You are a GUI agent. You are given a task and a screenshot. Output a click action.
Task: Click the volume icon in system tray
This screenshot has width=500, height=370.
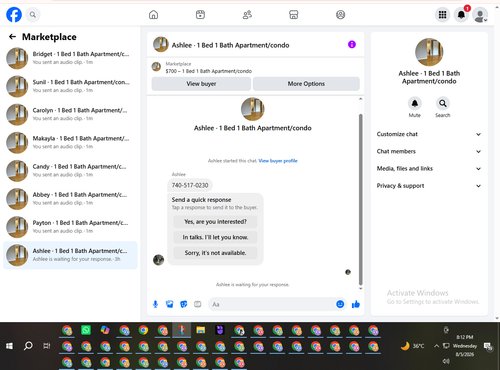coord(446,361)
